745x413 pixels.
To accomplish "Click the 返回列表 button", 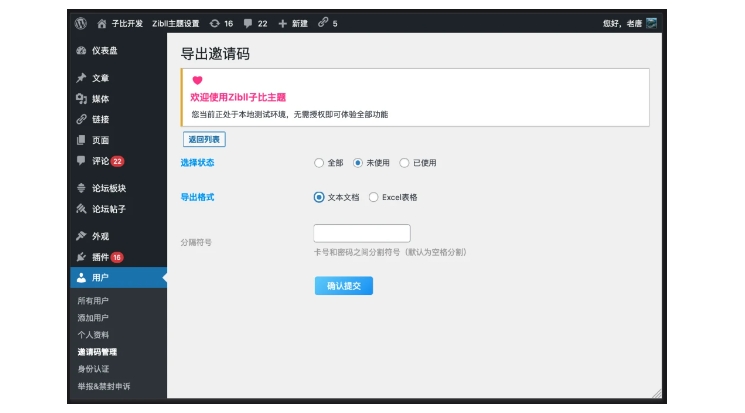I will point(204,139).
